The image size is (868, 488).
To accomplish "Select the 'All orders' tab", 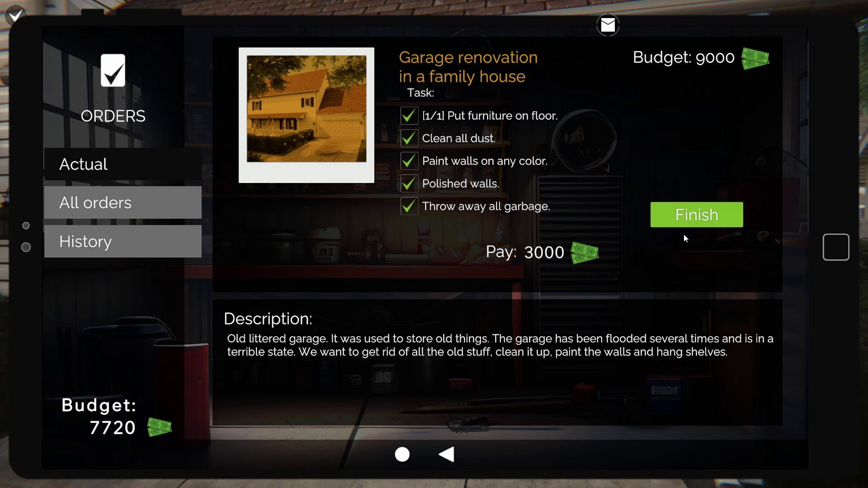I will [x=122, y=202].
